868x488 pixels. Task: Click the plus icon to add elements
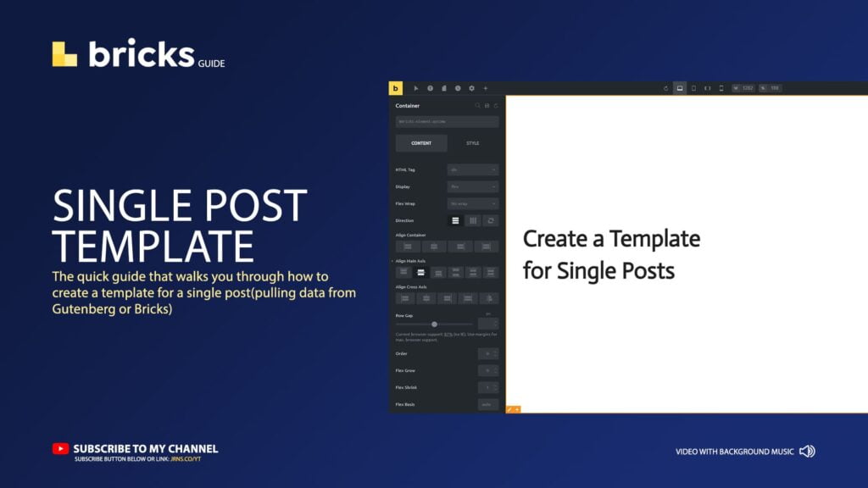tap(486, 88)
